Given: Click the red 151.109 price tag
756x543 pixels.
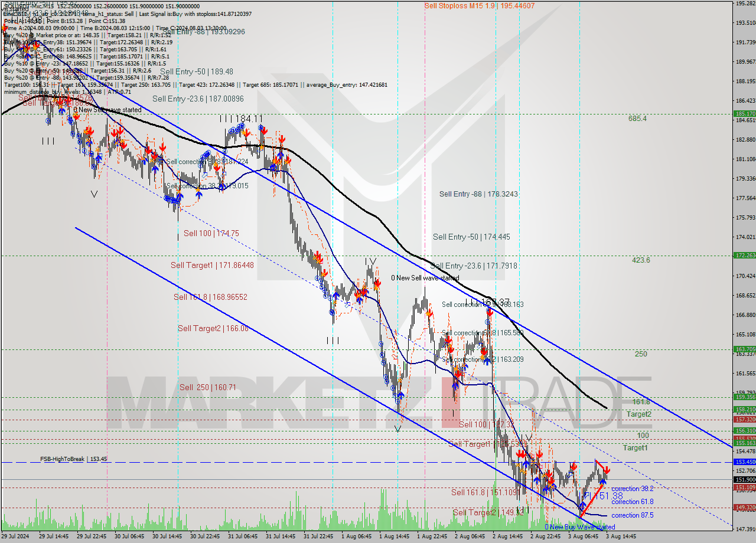Looking at the screenshot, I should coord(744,488).
